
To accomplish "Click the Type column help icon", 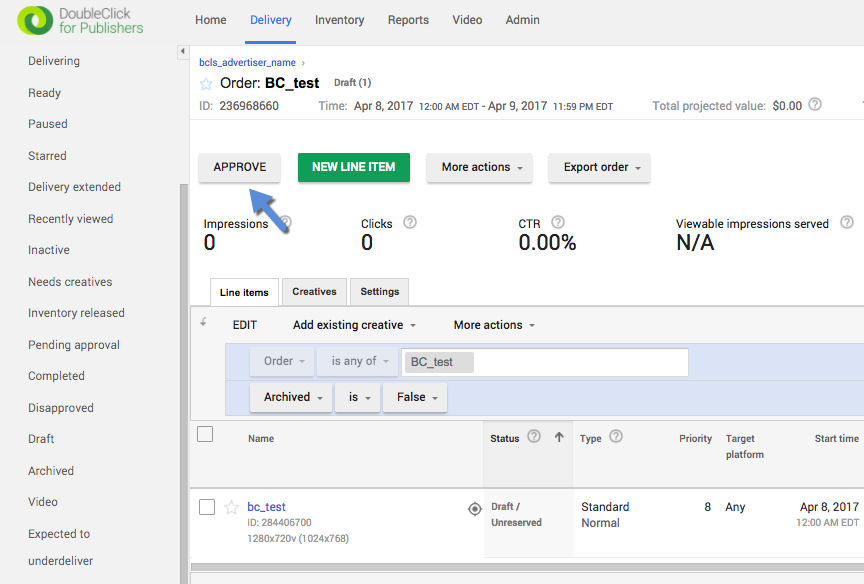I will [x=616, y=437].
